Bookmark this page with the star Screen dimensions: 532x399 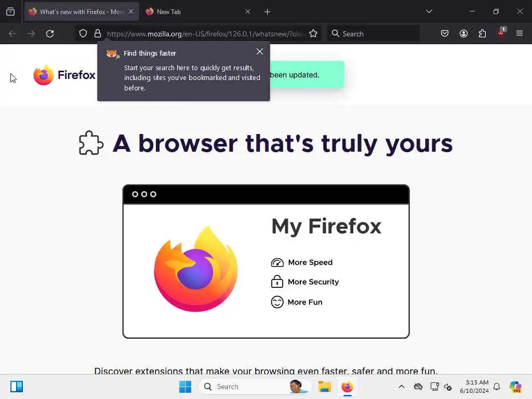point(313,34)
